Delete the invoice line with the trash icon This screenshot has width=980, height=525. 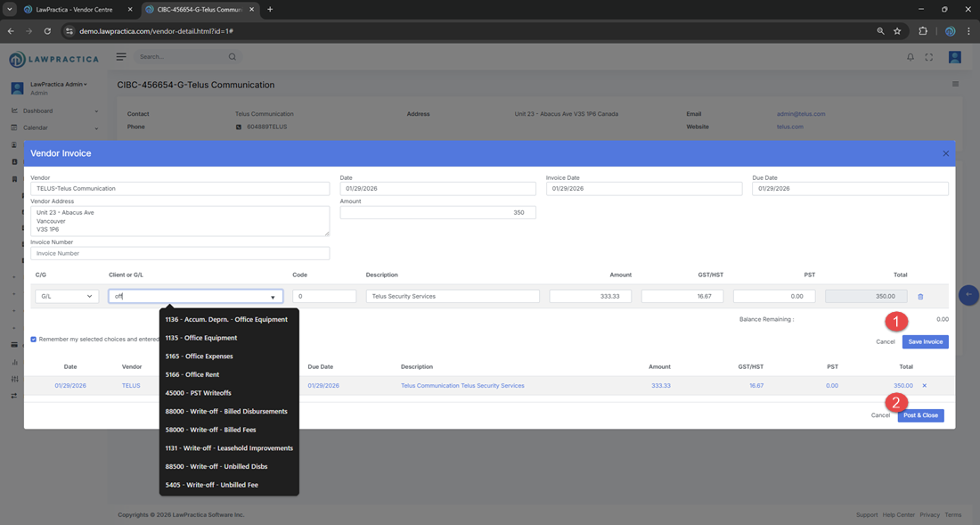920,297
